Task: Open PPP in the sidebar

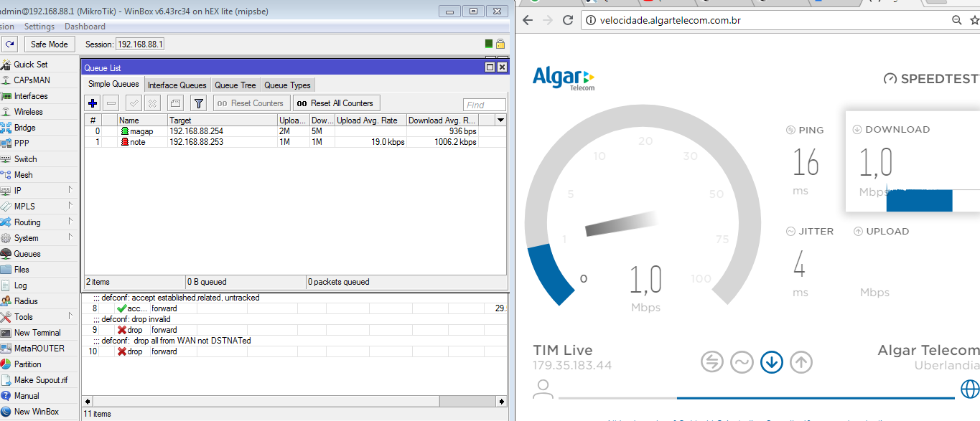Action: (x=22, y=143)
